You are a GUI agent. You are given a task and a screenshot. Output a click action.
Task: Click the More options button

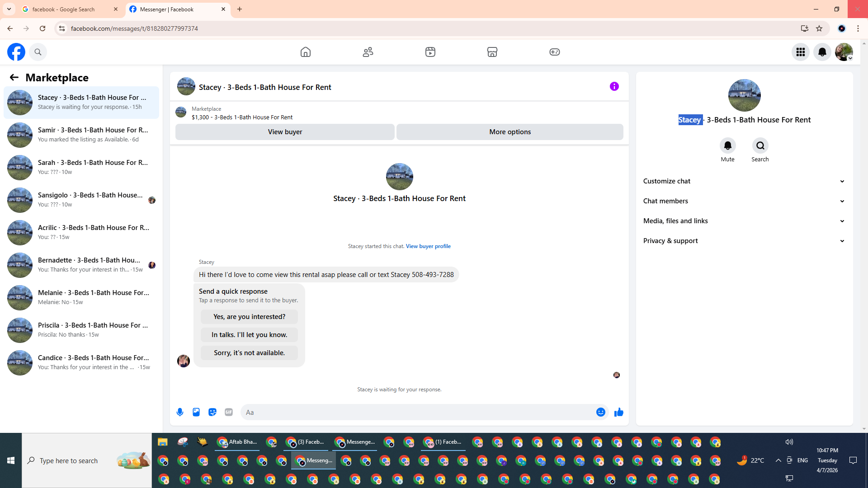tap(510, 132)
